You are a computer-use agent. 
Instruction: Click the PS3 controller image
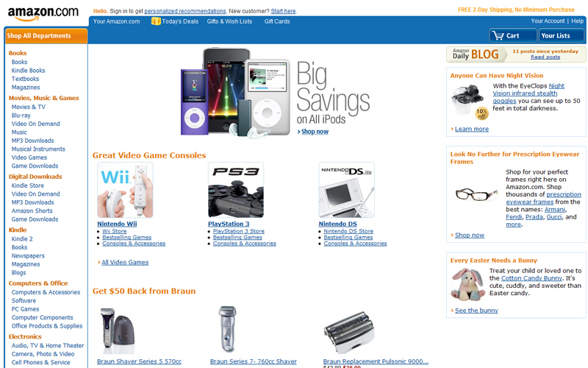(236, 190)
